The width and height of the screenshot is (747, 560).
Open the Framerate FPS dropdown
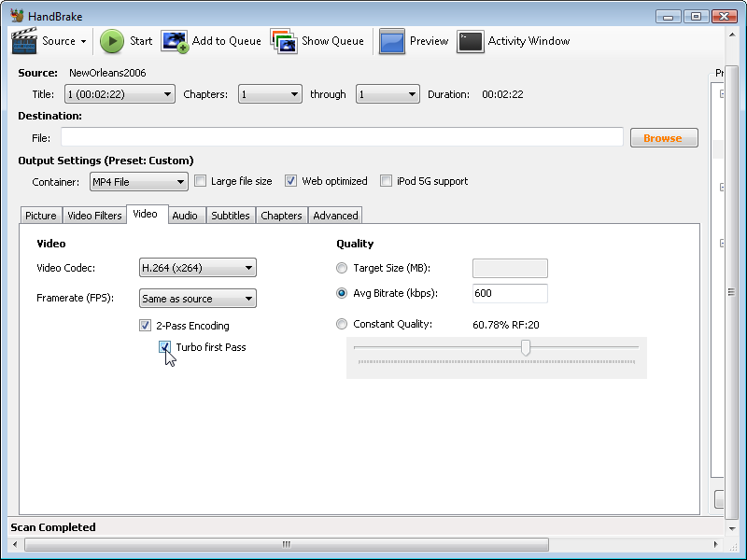point(197,298)
